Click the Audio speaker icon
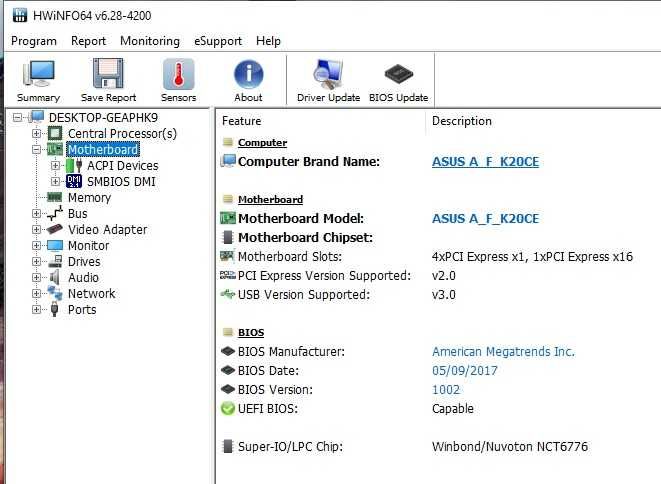661x484 pixels. (x=55, y=277)
